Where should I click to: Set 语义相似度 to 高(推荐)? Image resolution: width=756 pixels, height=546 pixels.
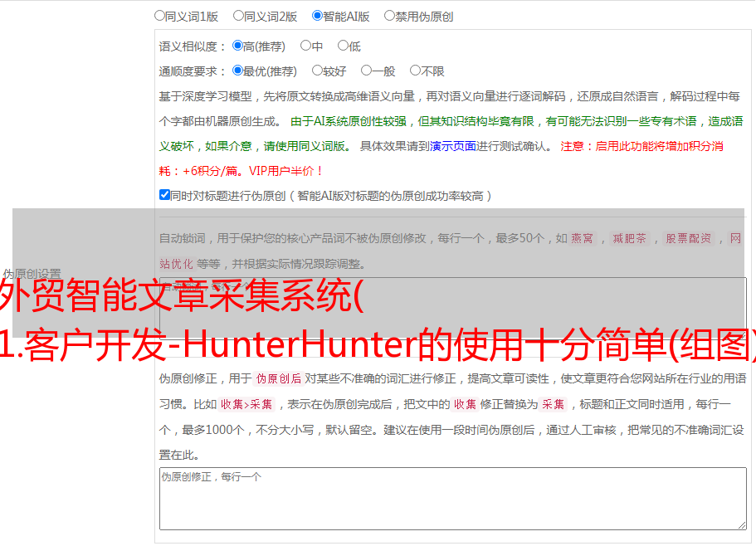237,46
